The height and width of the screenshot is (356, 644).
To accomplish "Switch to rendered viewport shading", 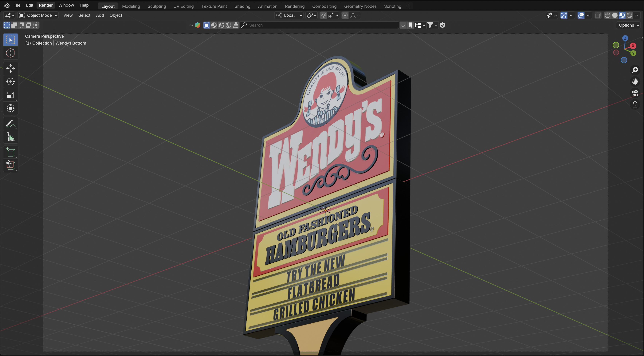I will pos(629,15).
